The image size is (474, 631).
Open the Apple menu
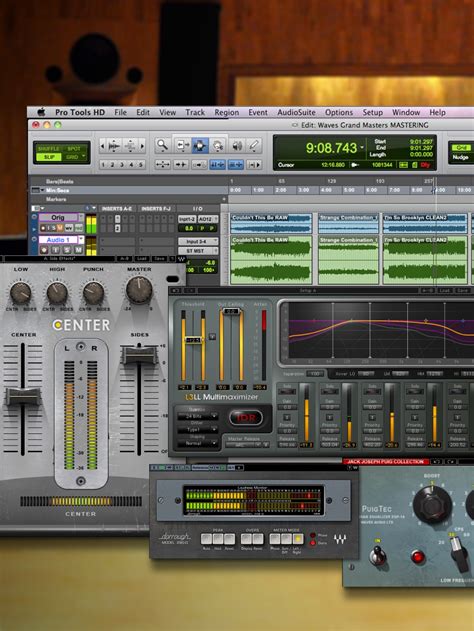point(41,112)
